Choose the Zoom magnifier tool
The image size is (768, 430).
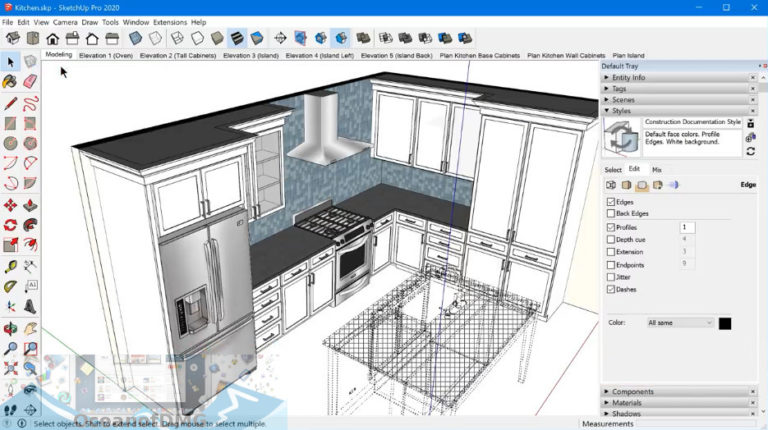(x=10, y=349)
